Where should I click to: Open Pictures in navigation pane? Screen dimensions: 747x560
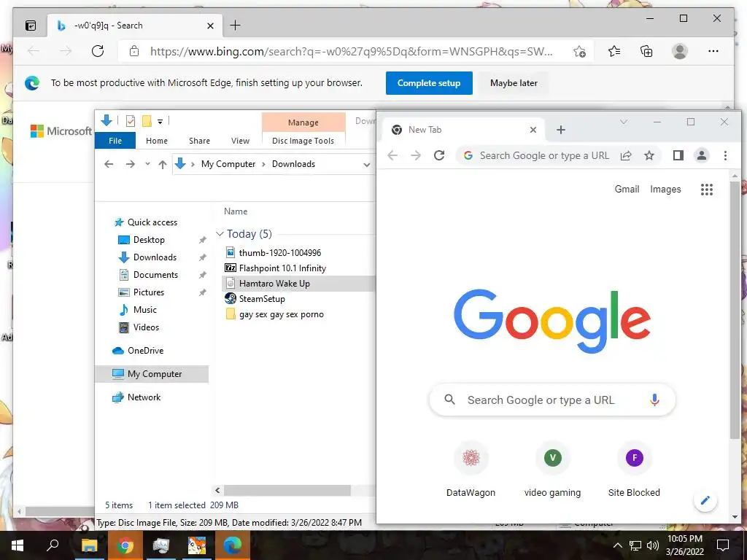[149, 292]
